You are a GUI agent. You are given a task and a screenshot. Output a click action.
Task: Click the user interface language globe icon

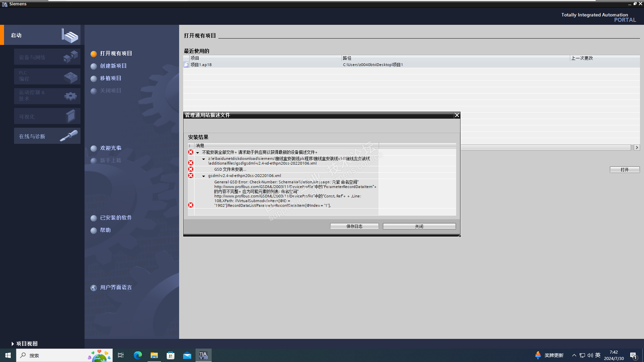pos(94,288)
